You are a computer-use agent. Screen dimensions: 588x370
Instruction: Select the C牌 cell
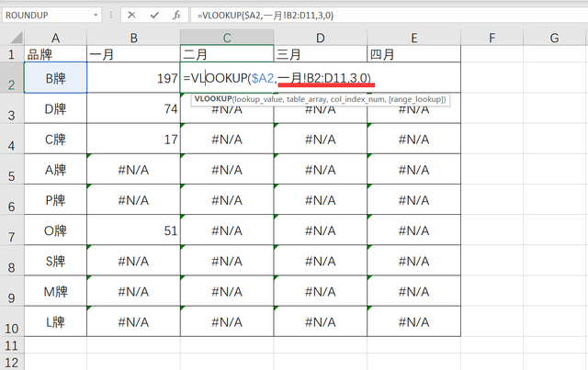(55, 139)
